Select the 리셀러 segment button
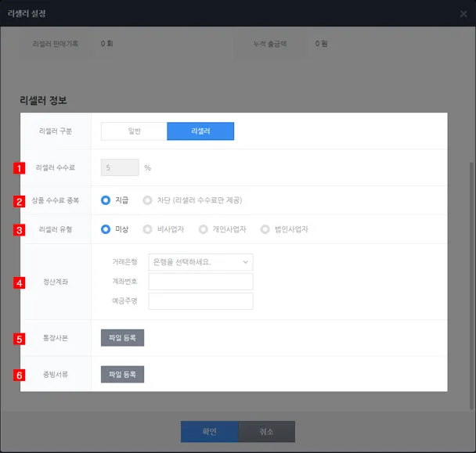This screenshot has height=453, width=476. [200, 131]
